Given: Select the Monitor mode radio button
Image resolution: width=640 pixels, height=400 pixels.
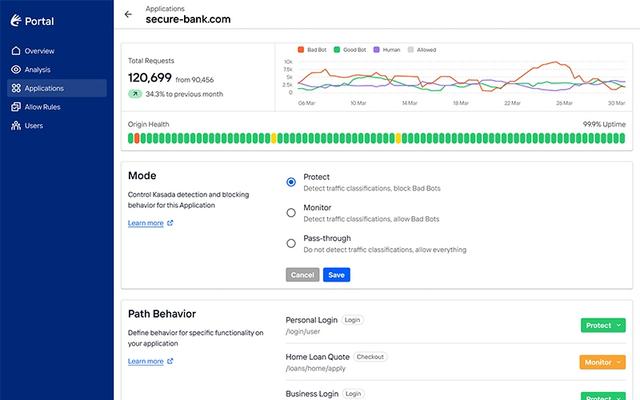Looking at the screenshot, I should (x=291, y=212).
